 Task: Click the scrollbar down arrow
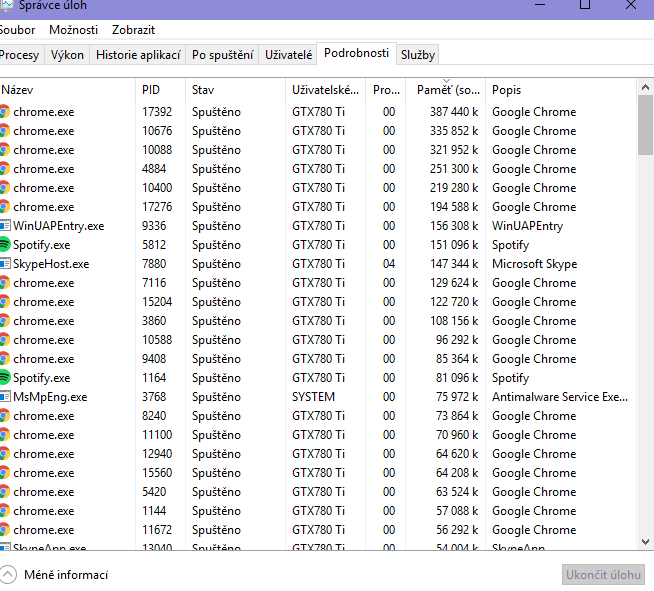[x=646, y=542]
